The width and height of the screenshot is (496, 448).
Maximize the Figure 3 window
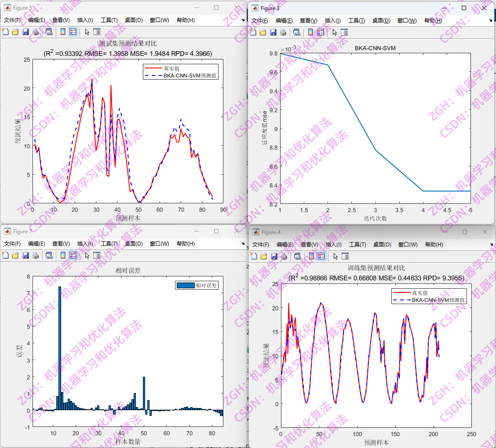464,8
